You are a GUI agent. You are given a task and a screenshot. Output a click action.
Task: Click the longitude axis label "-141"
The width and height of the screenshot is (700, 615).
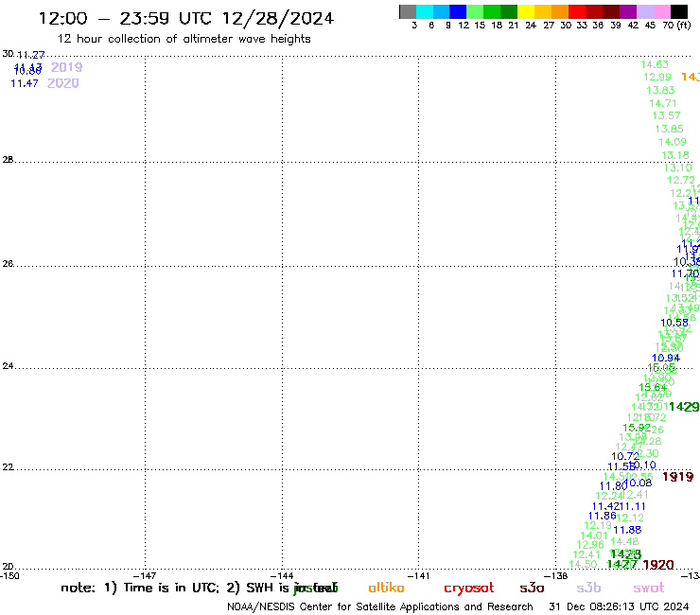[x=418, y=576]
